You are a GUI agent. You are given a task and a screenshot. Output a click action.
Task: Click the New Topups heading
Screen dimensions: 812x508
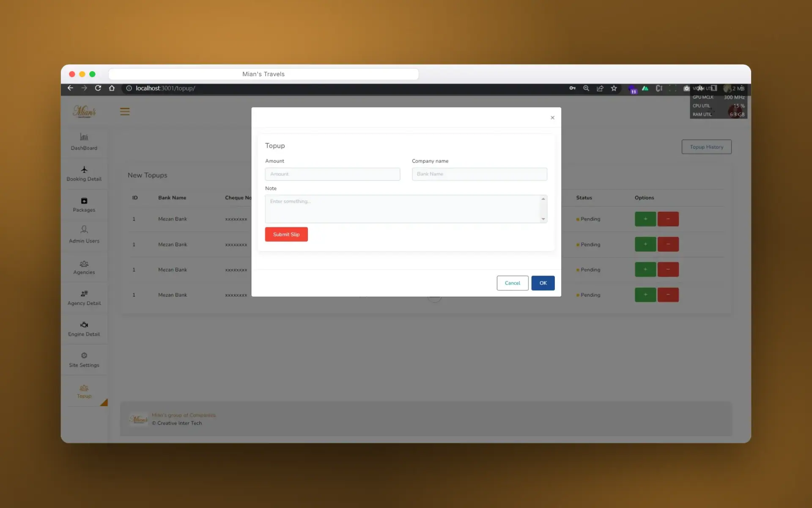click(148, 175)
